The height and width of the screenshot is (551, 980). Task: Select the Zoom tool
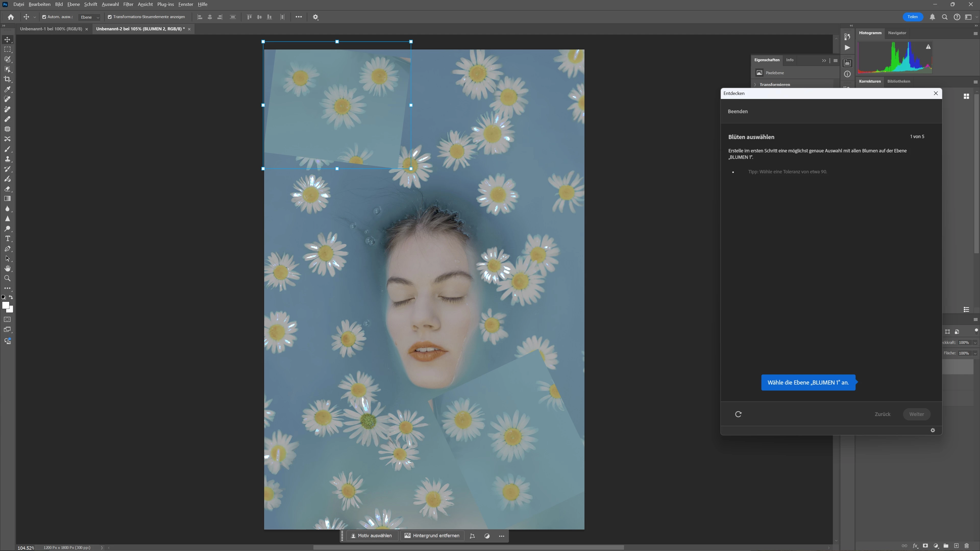click(7, 278)
